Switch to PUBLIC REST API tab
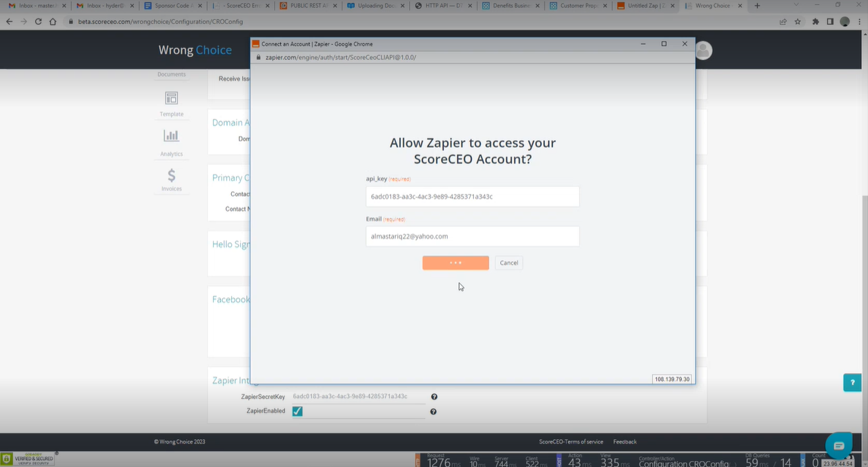Screen dimensions: 868x467 308,6
